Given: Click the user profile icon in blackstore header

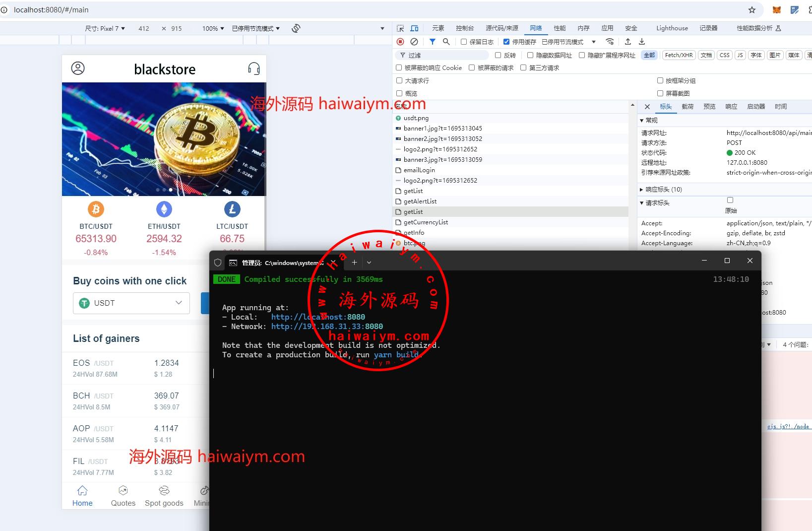Looking at the screenshot, I should 78,68.
